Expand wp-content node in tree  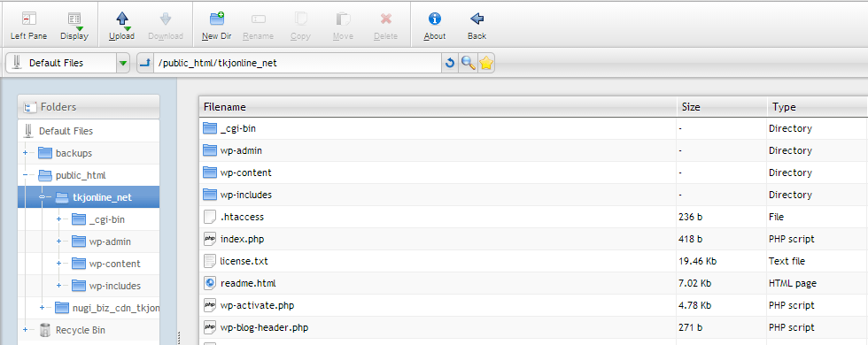point(58,264)
